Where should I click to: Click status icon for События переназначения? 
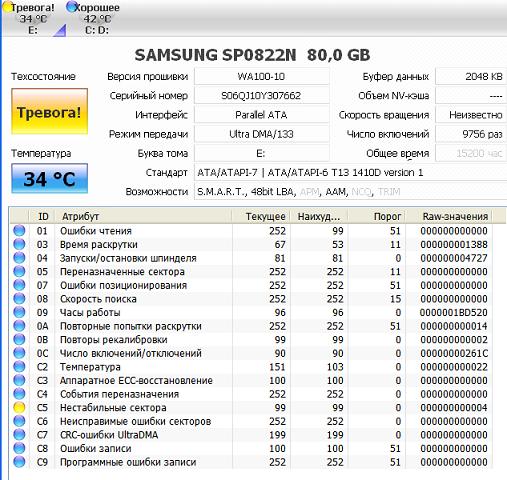19,394
